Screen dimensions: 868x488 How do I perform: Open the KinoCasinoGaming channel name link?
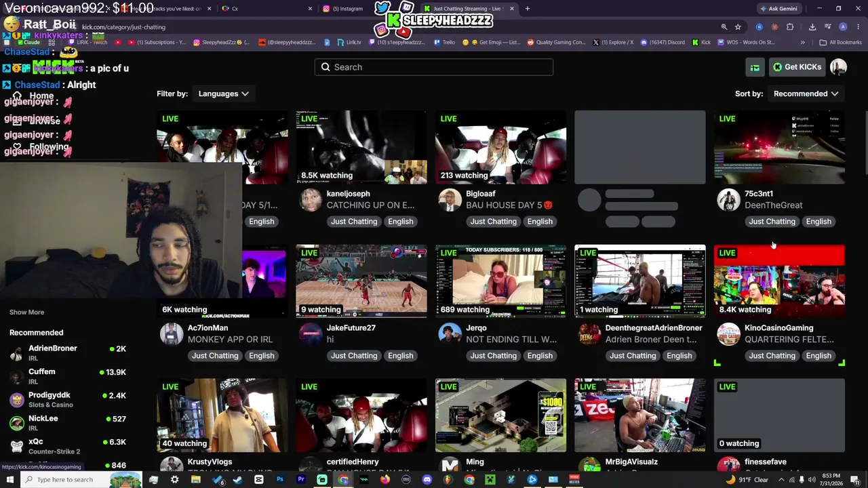pos(779,328)
